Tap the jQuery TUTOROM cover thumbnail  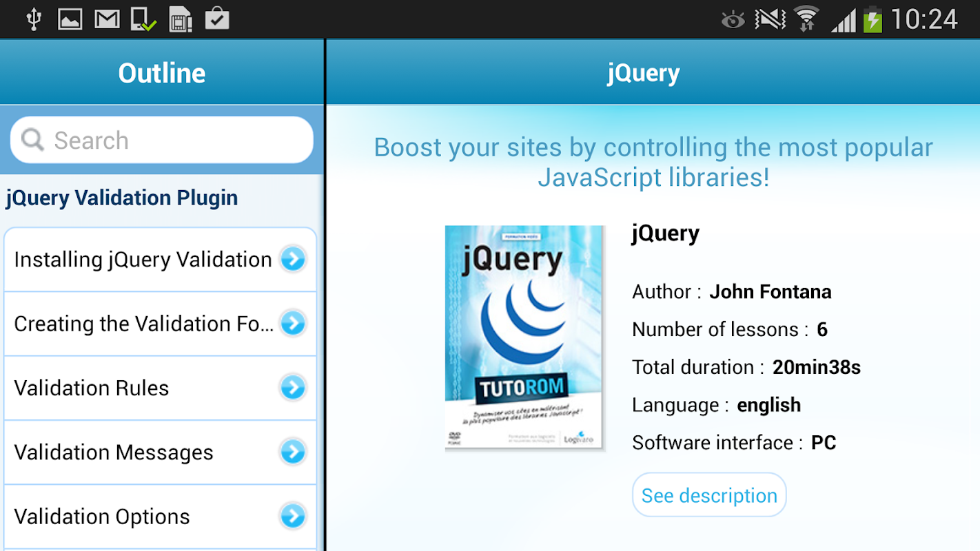524,337
